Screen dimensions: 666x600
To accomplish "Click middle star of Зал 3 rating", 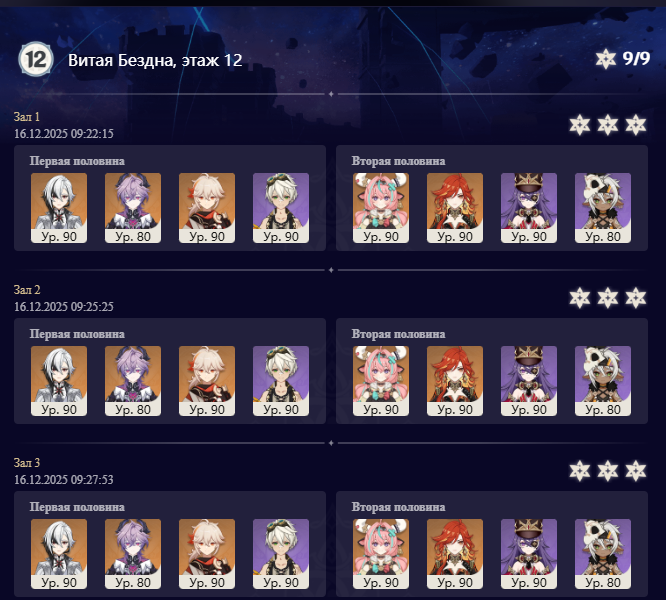I will [x=608, y=471].
